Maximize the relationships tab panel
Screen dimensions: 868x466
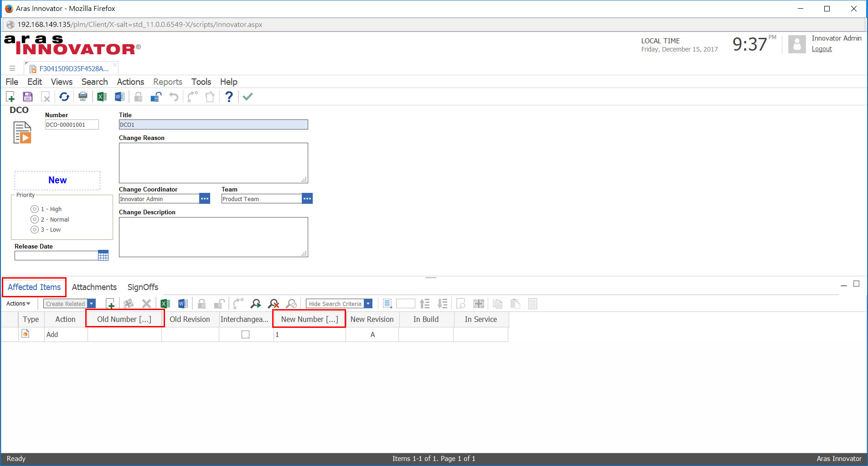pos(857,284)
